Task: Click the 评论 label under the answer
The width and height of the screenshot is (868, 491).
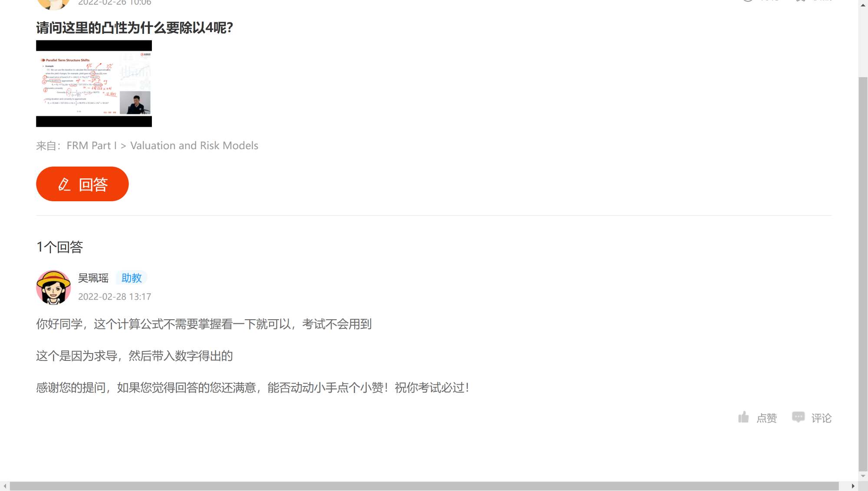Action: pyautogui.click(x=821, y=418)
